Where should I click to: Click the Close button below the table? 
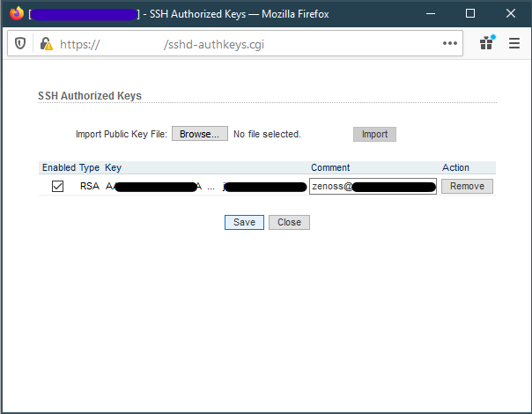(289, 222)
